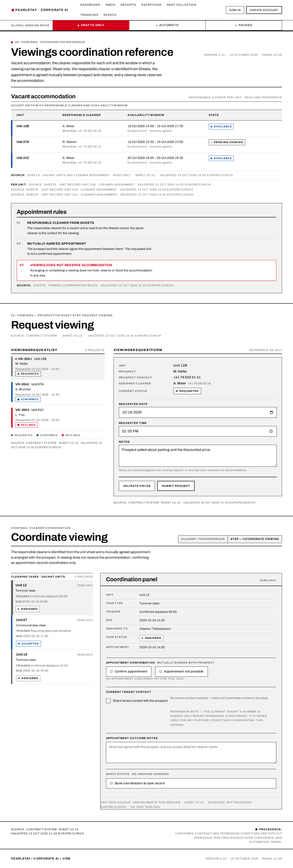Open Receipts from the navigation bar

tap(128, 5)
